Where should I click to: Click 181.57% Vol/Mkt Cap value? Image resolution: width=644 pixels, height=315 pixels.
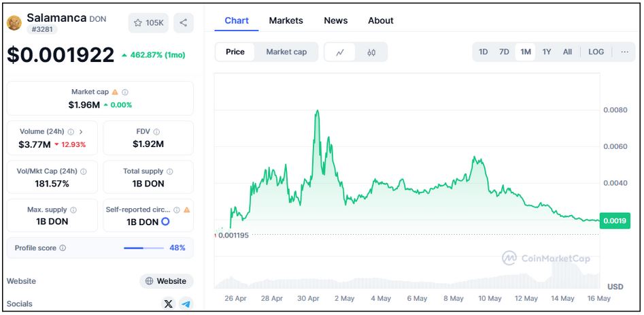(52, 184)
